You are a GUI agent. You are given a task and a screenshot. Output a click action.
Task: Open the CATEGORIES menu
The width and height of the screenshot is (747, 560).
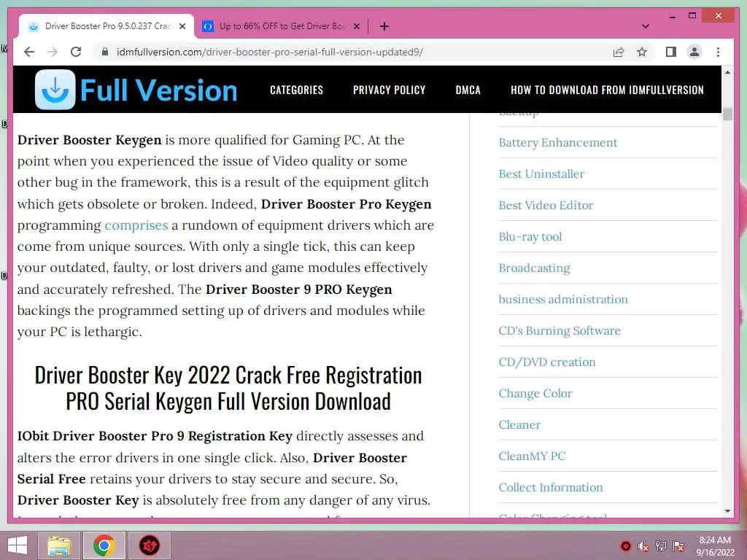(x=296, y=90)
